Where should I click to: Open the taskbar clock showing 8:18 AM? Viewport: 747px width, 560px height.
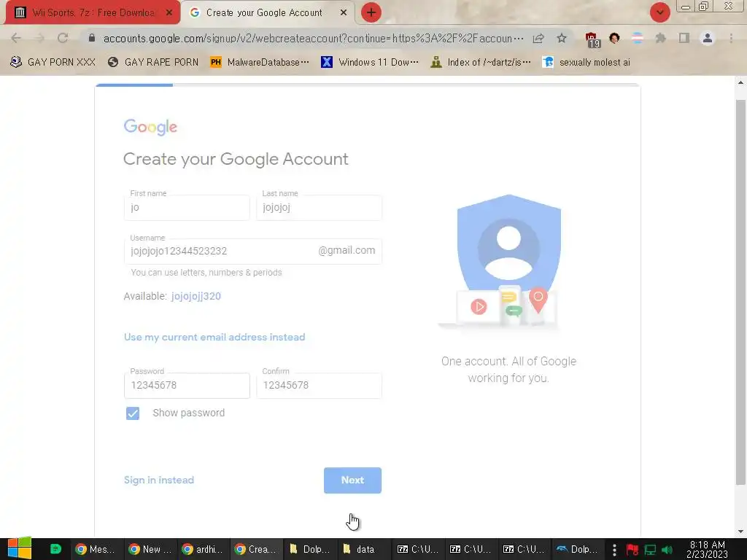[707, 549]
